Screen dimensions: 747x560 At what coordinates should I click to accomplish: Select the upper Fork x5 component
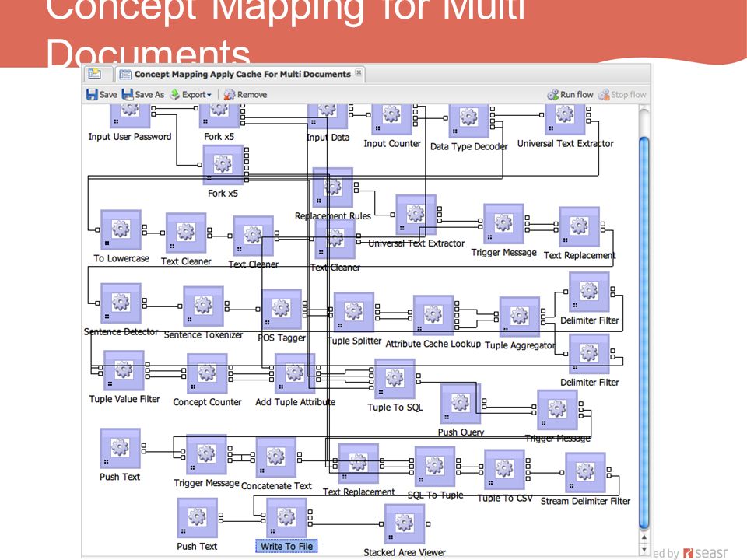pyautogui.click(x=219, y=116)
